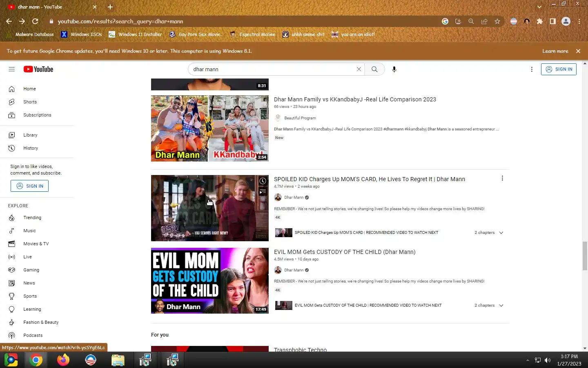Screen dimensions: 588x368
Task: Expand chapters for EVIL MOM video
Action: (x=501, y=305)
